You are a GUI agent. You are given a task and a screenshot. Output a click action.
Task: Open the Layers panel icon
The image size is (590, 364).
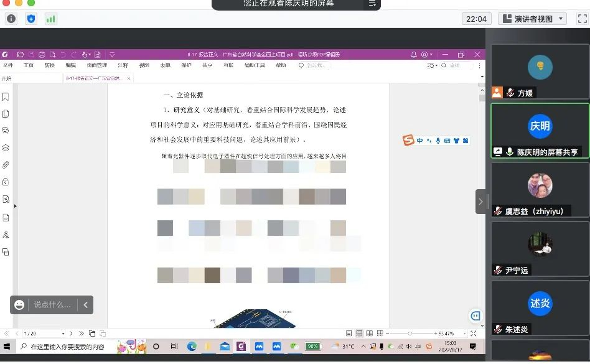(6, 148)
